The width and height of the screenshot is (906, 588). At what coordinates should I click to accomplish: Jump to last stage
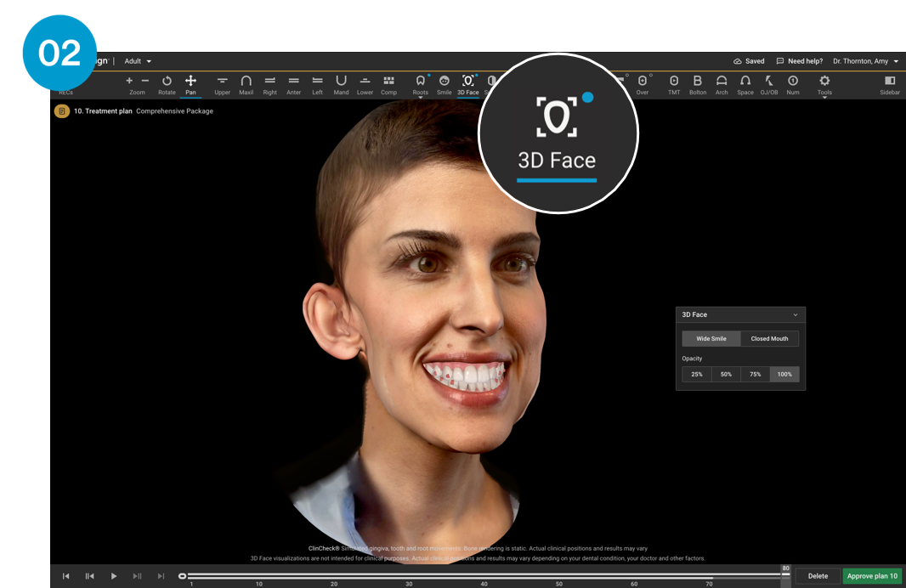tap(161, 576)
